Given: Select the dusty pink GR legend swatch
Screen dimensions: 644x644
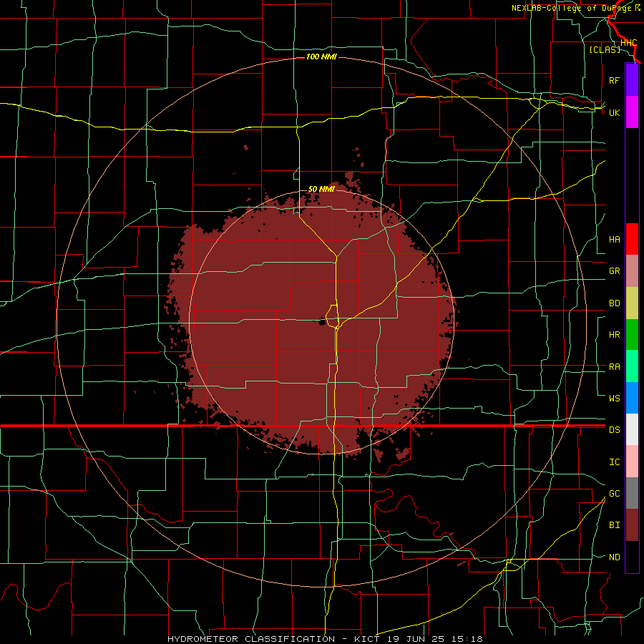Looking at the screenshot, I should click(x=632, y=271).
